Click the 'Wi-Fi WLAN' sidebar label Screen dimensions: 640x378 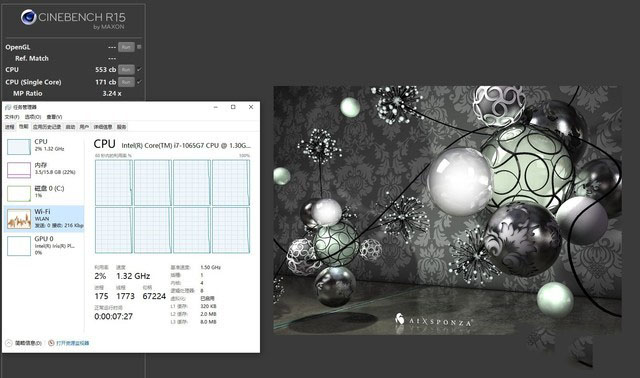[42, 215]
